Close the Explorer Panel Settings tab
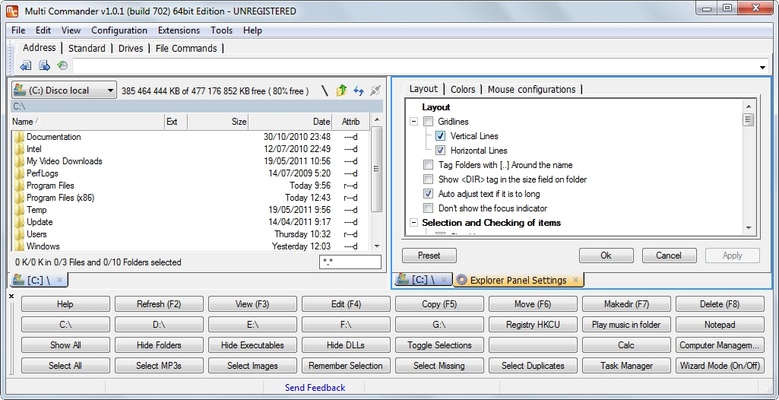The width and height of the screenshot is (779, 400). (575, 280)
